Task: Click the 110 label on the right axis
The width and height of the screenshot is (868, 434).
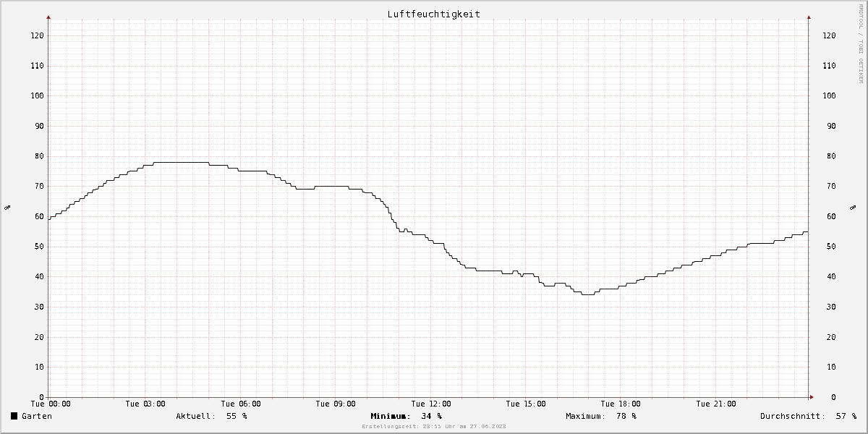Action: (829, 66)
